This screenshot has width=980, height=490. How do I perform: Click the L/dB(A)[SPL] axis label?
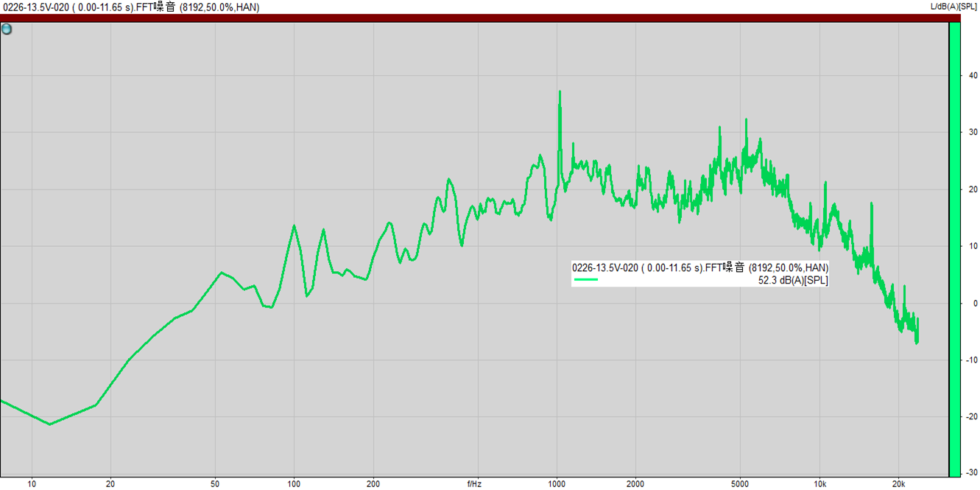tap(954, 7)
